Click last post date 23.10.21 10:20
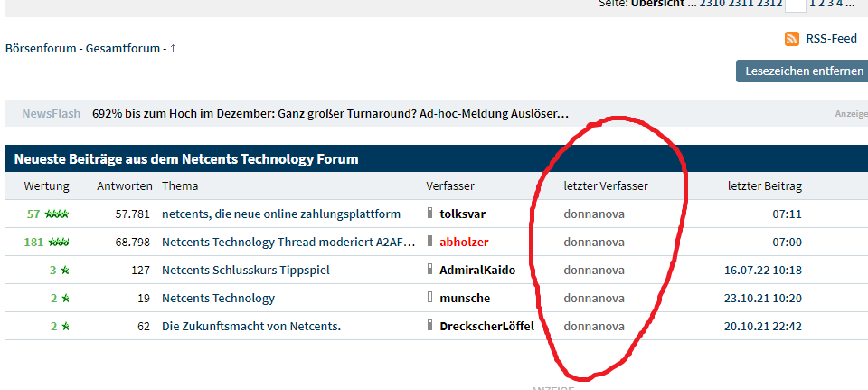This screenshot has width=868, height=390. [x=763, y=298]
